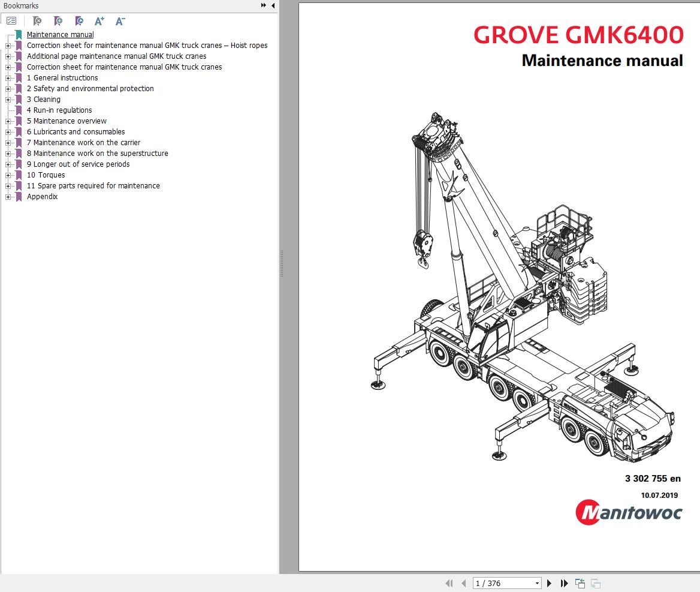Click the add new bookmark icon
Viewport: 700px width, 592px height.
coord(58,21)
